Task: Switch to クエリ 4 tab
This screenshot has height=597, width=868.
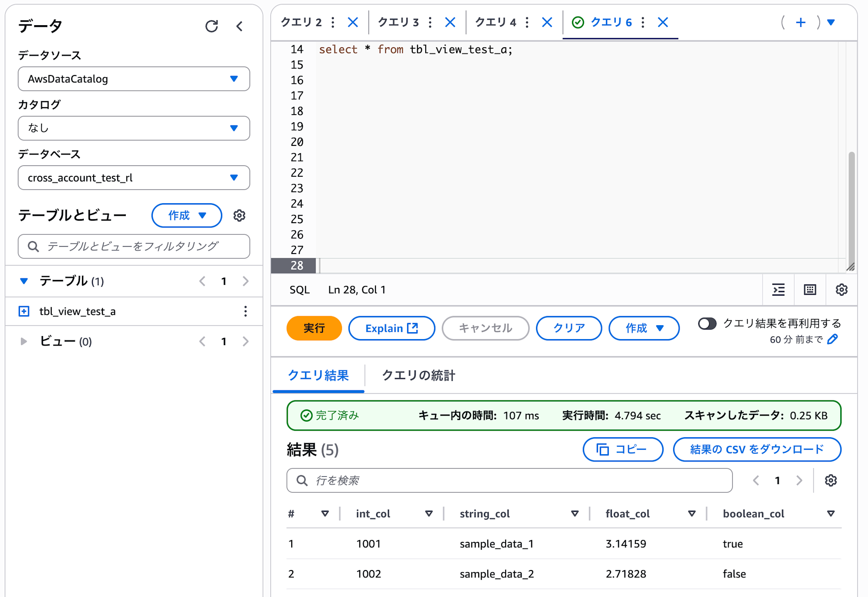Action: click(x=496, y=22)
